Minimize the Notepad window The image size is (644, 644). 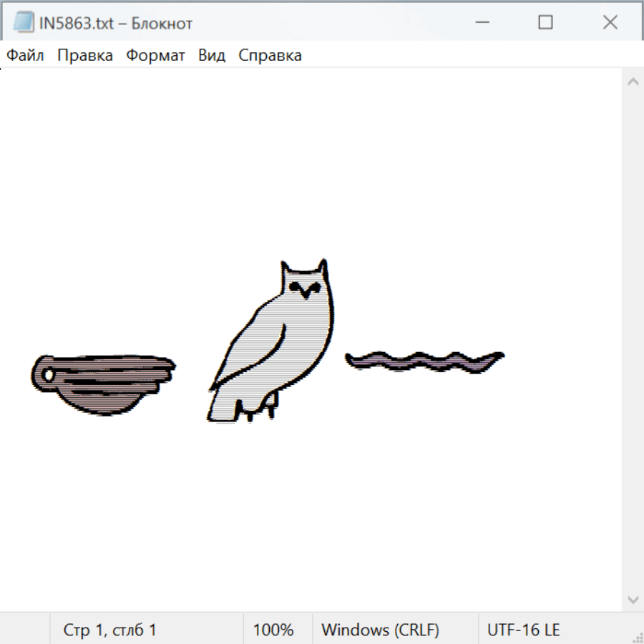(x=481, y=23)
